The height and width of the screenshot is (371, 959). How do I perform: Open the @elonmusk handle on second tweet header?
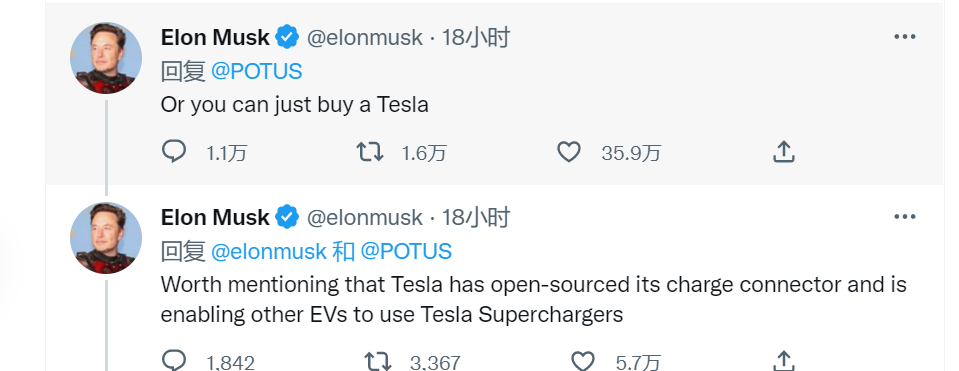(x=365, y=217)
